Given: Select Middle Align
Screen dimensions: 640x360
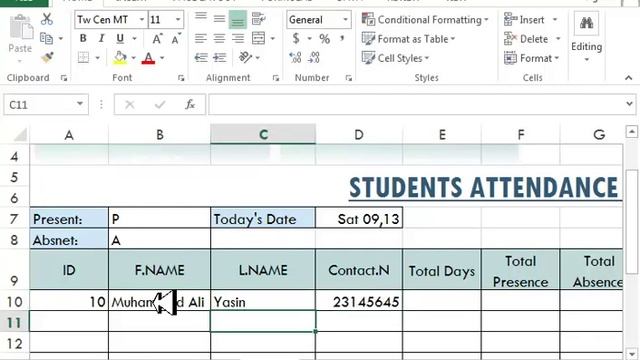Looking at the screenshot, I should tap(219, 19).
